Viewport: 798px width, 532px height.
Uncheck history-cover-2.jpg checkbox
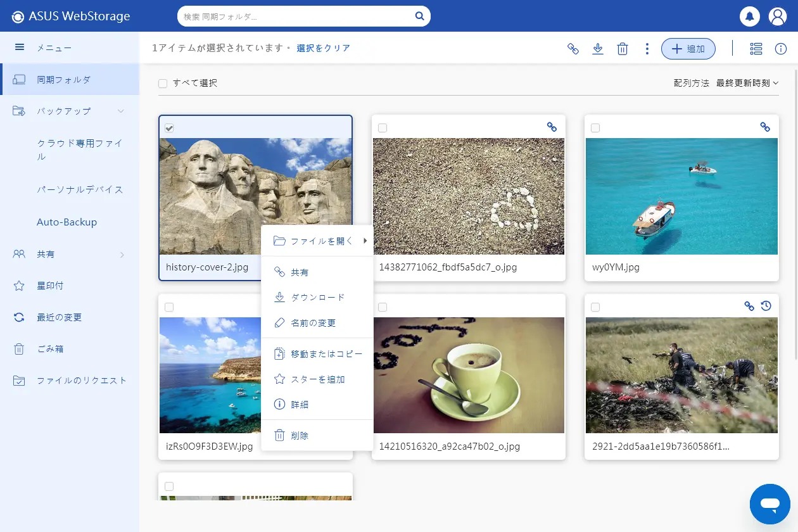pos(169,128)
